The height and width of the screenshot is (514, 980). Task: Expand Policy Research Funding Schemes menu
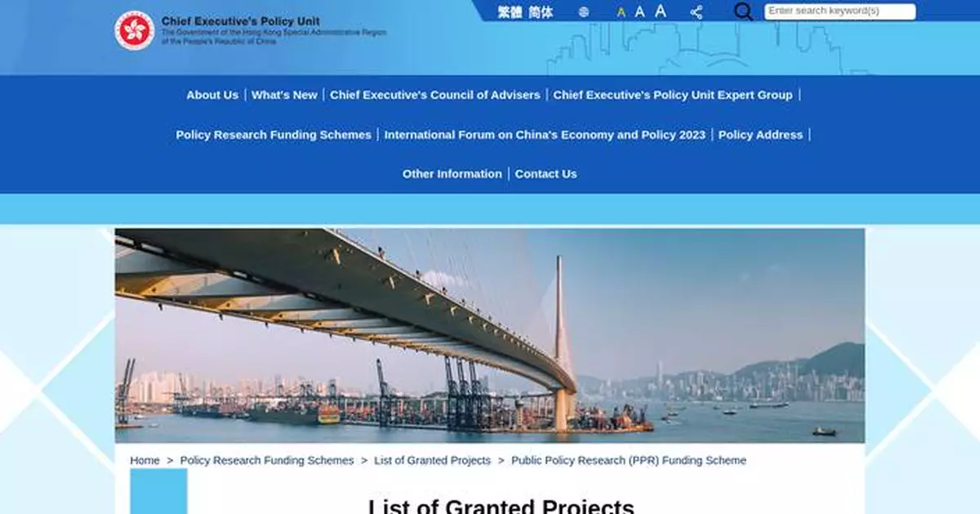(x=274, y=135)
